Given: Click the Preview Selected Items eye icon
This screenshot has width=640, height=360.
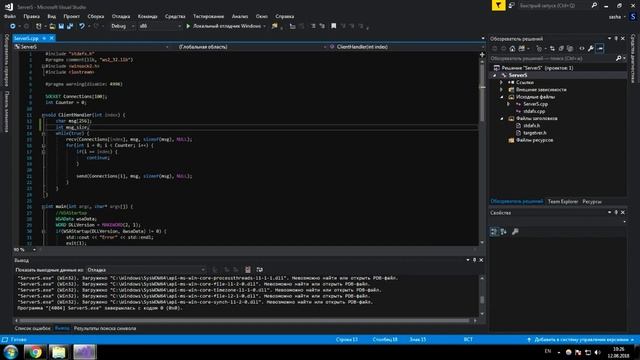Looking at the screenshot, I should coord(582,49).
